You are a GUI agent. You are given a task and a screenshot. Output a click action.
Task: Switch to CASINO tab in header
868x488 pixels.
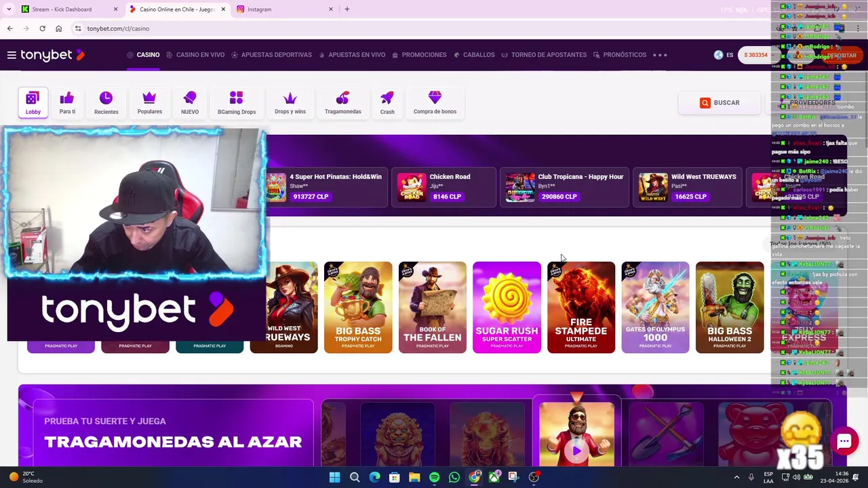coord(143,55)
